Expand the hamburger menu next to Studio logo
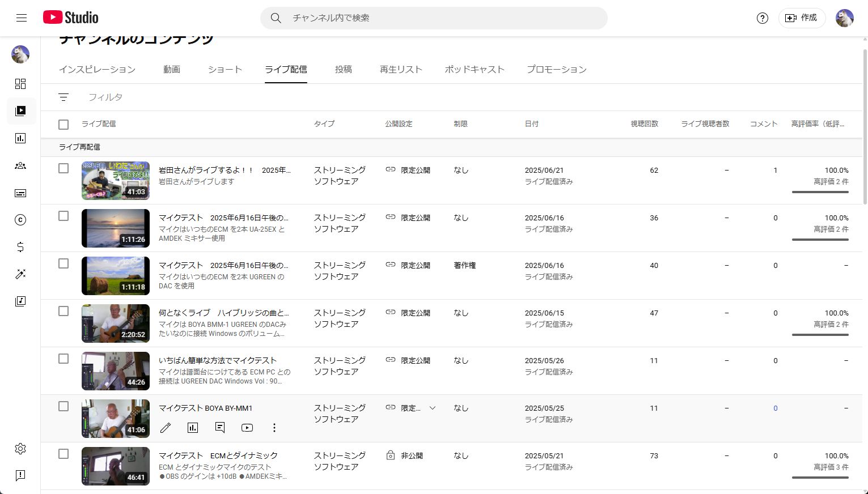This screenshot has height=494, width=868. [x=22, y=18]
